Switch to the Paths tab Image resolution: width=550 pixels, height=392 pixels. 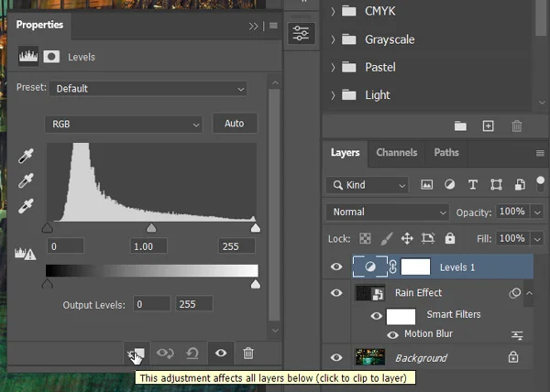click(x=446, y=153)
